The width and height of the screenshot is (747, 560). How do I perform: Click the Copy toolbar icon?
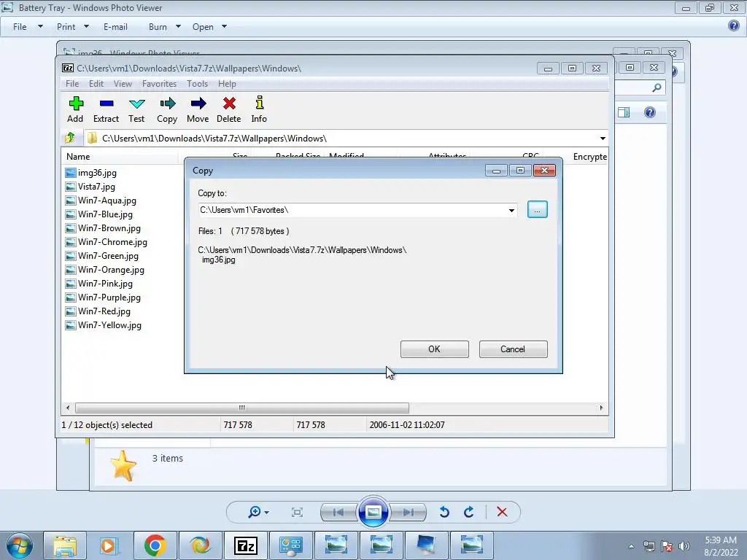(167, 104)
